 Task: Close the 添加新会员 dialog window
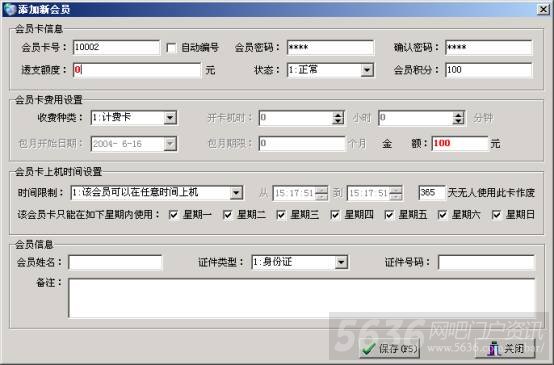point(543,10)
